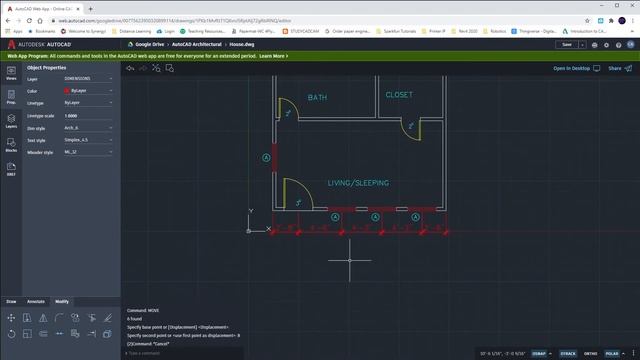Click the CLOSET room label
The width and height of the screenshot is (640, 360).
(399, 95)
